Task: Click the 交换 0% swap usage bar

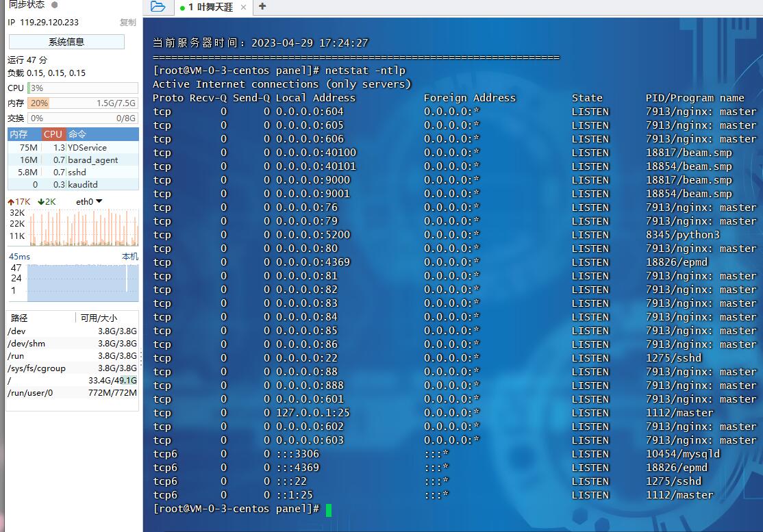Action: pyautogui.click(x=83, y=118)
